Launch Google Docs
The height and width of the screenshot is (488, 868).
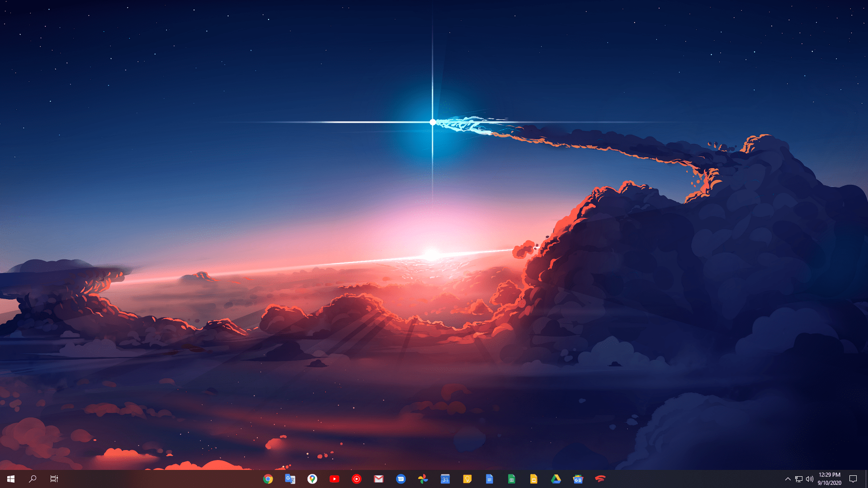coord(489,479)
